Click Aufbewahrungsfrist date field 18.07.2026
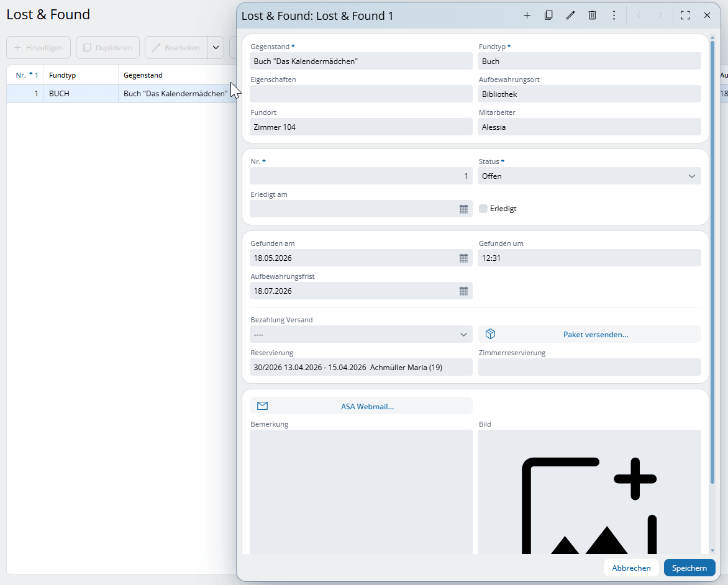Viewport: 728px width, 585px height. 361,291
